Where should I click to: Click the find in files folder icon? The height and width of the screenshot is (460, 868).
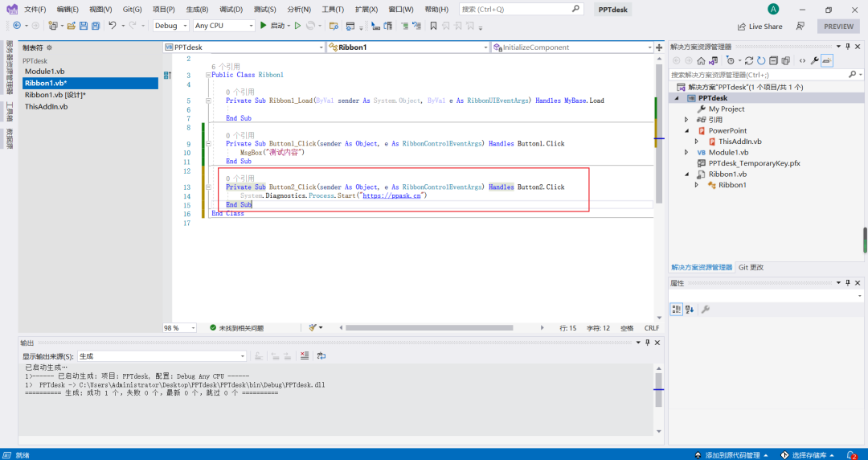tap(334, 26)
